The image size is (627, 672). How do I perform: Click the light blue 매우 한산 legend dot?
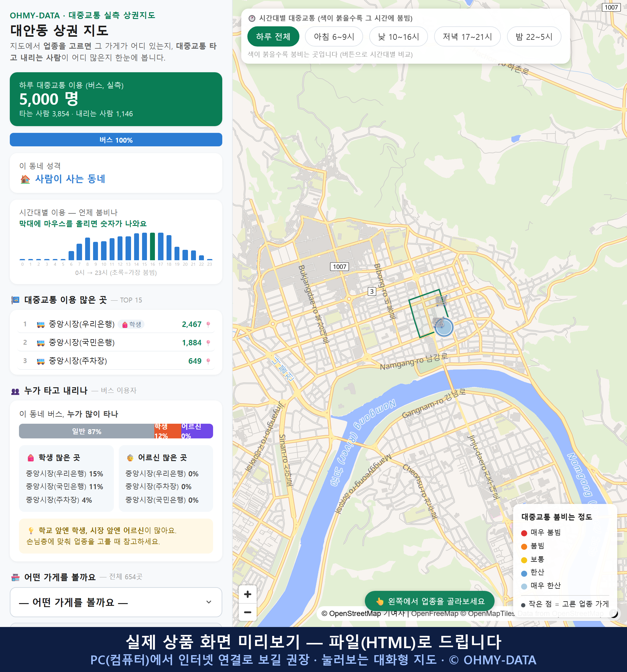pyautogui.click(x=524, y=587)
